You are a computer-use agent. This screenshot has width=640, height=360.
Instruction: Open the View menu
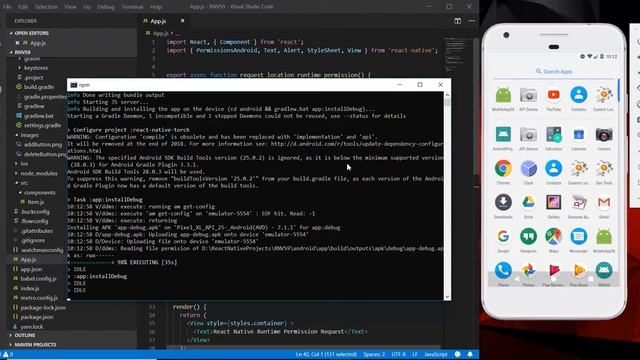pos(70,7)
